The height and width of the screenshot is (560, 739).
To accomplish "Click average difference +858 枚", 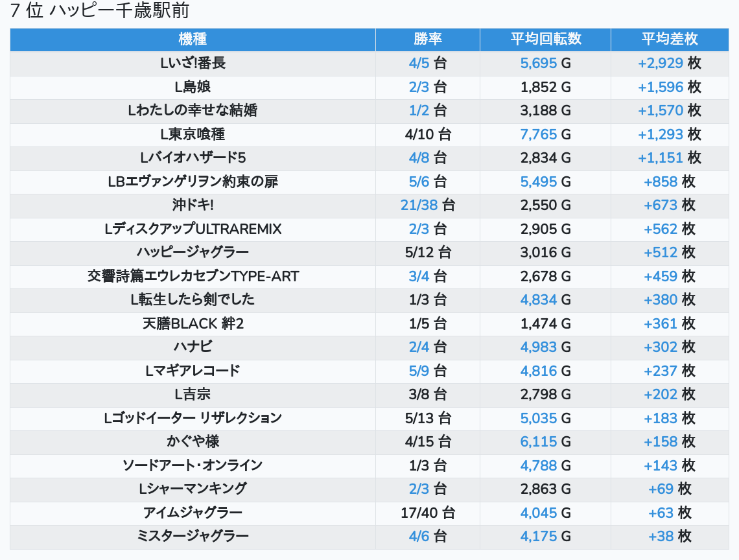I will (x=669, y=181).
